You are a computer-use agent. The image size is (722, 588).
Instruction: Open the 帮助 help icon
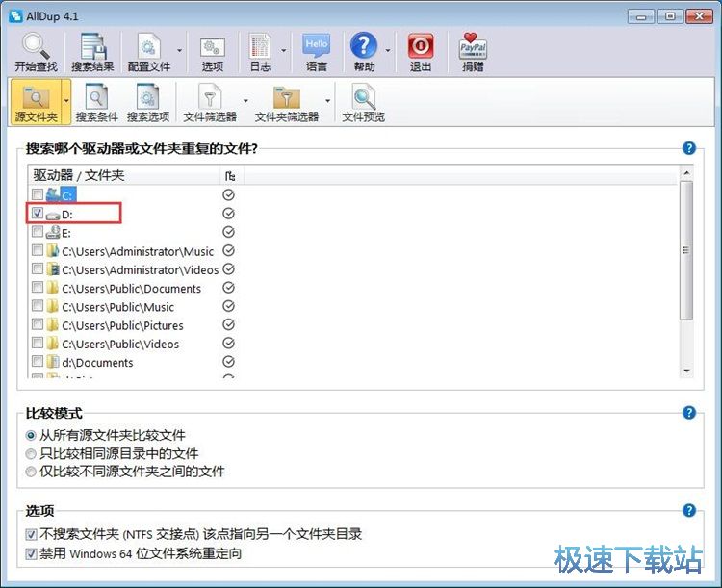[364, 52]
